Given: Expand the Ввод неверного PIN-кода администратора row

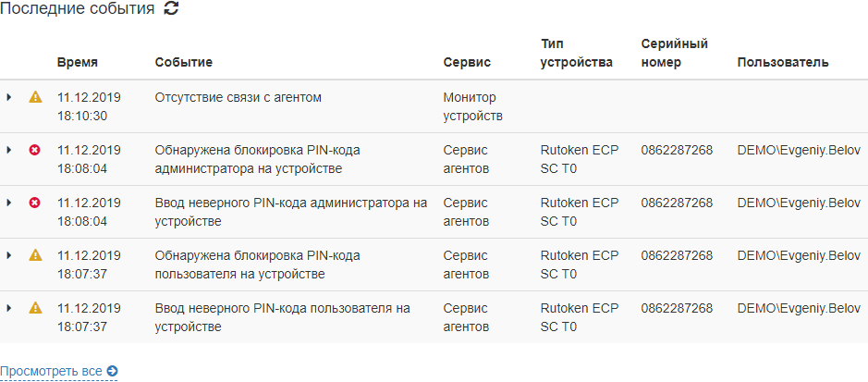Looking at the screenshot, I should point(9,203).
